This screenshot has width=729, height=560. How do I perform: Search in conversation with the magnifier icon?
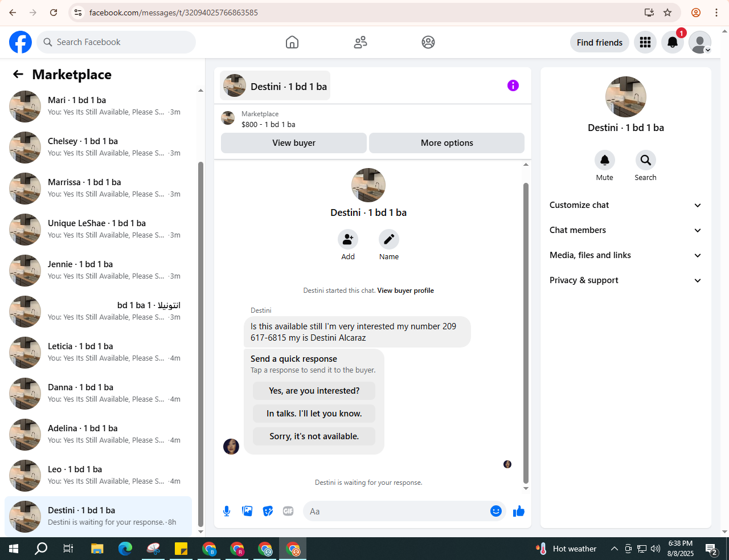[x=646, y=160]
